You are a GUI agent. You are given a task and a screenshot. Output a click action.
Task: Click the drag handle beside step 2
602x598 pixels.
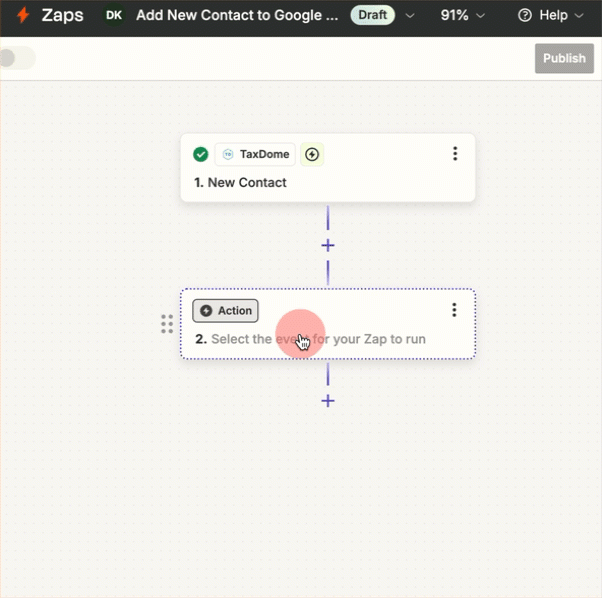(x=167, y=324)
